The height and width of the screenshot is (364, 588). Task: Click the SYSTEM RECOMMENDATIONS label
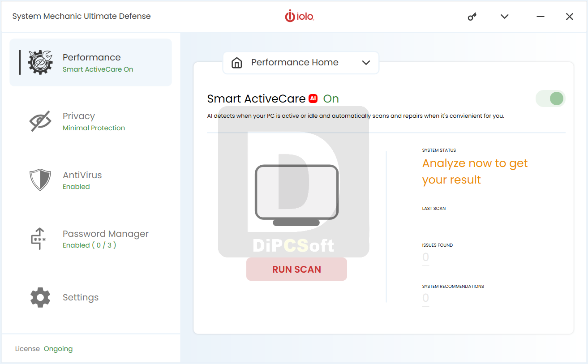coord(453,287)
